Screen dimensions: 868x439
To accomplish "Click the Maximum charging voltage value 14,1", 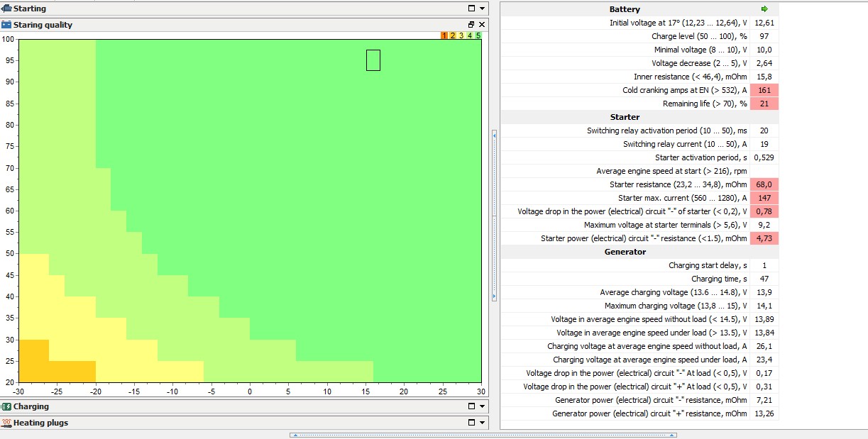I will 764,306.
